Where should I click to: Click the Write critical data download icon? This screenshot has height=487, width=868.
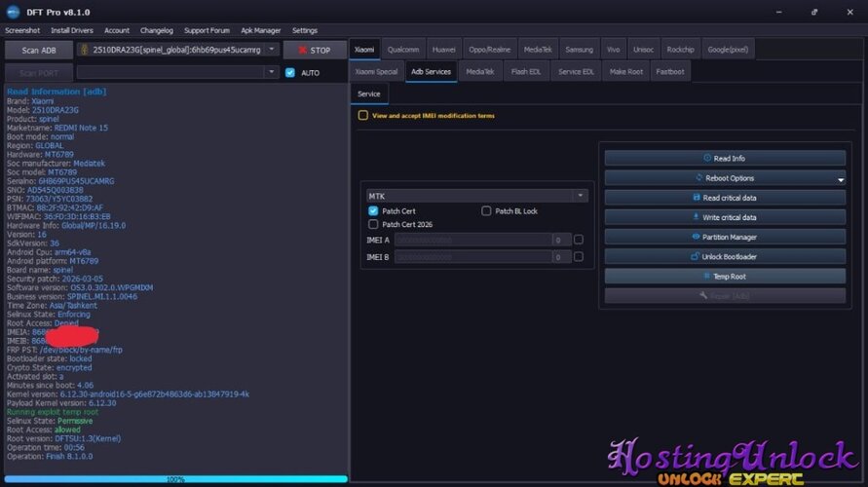point(696,217)
